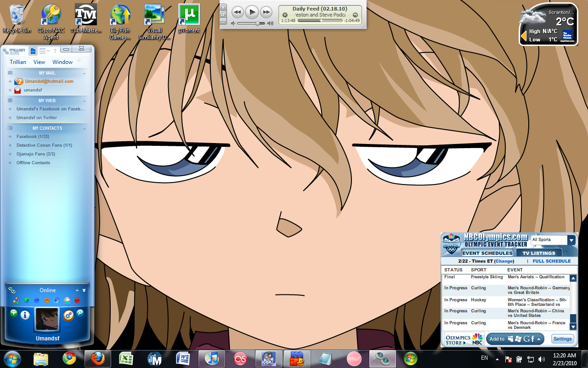The width and height of the screenshot is (588, 368).
Task: Switch to the TV LISTINGS tab
Action: click(x=538, y=253)
